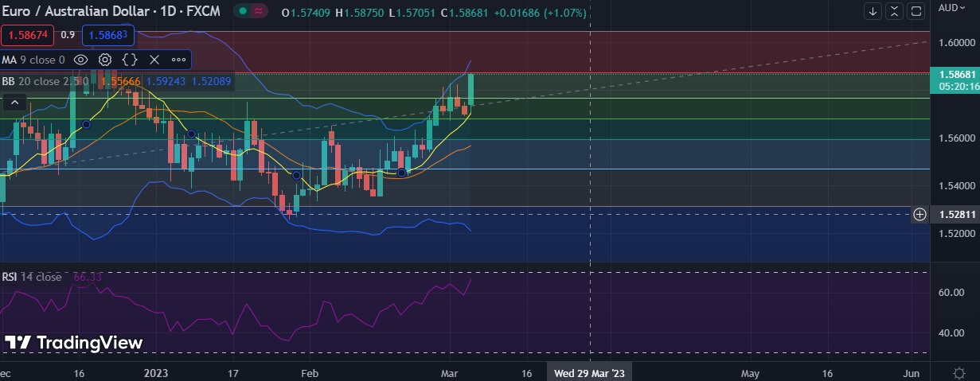980x381 pixels.
Task: Open MA indicator settings gear
Action: (x=105, y=60)
